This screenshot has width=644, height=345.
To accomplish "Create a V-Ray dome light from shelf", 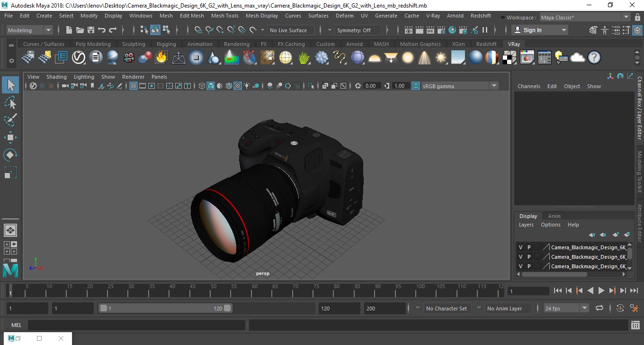I will pyautogui.click(x=375, y=58).
